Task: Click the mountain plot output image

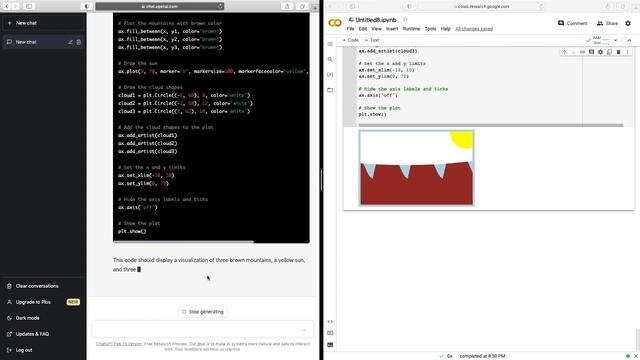Action: click(416, 168)
